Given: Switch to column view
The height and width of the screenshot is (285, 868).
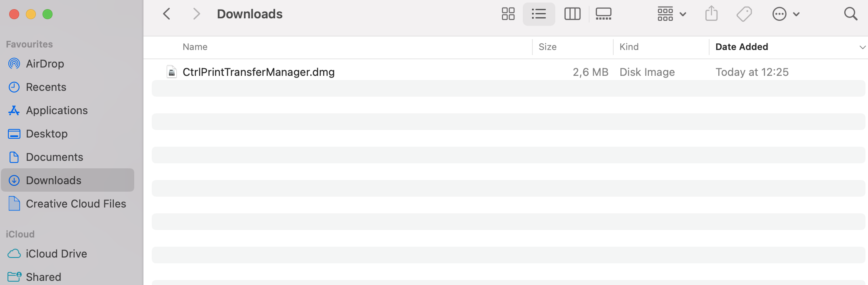Looking at the screenshot, I should [x=572, y=14].
